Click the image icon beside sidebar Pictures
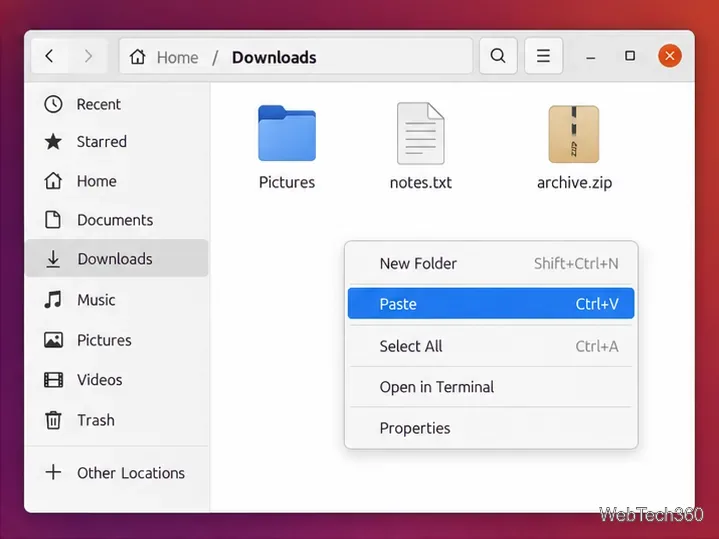719x539 pixels. (x=53, y=340)
